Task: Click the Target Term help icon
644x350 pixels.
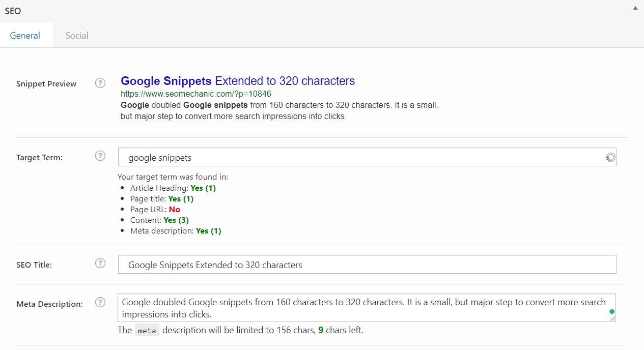Action: tap(100, 156)
